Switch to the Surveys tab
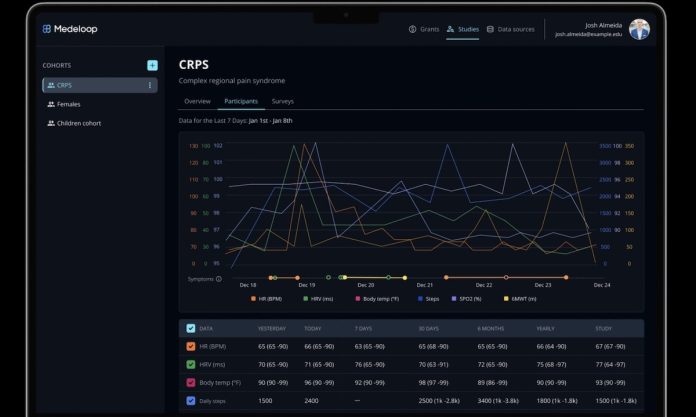 [282, 101]
